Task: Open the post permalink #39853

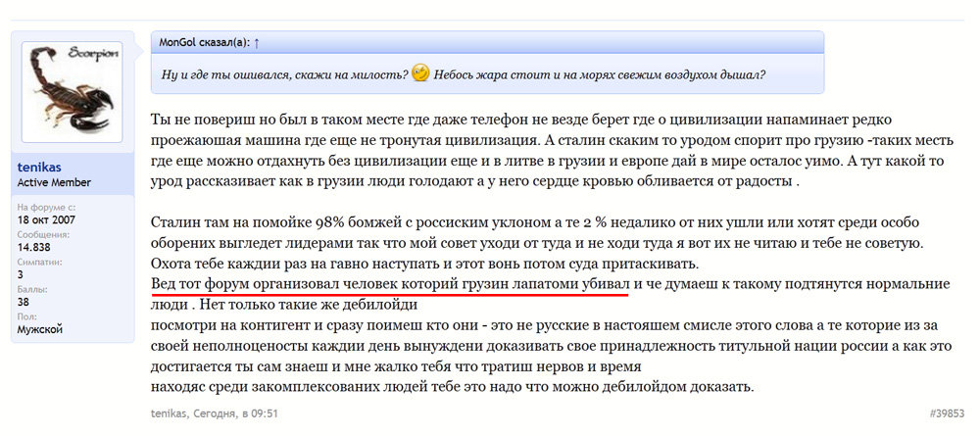Action: coord(947,413)
